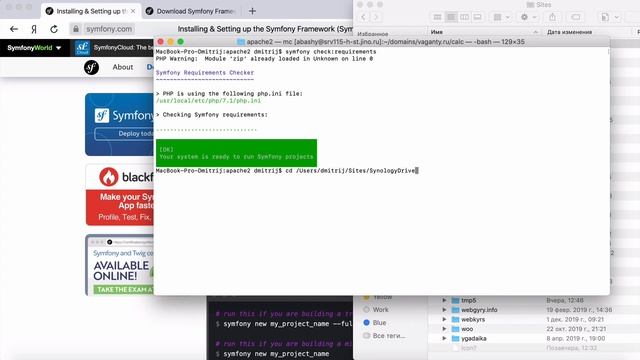Image resolution: width=640 pixels, height=360 pixels.
Task: Click the Symfony round logo
Action: (x=91, y=67)
